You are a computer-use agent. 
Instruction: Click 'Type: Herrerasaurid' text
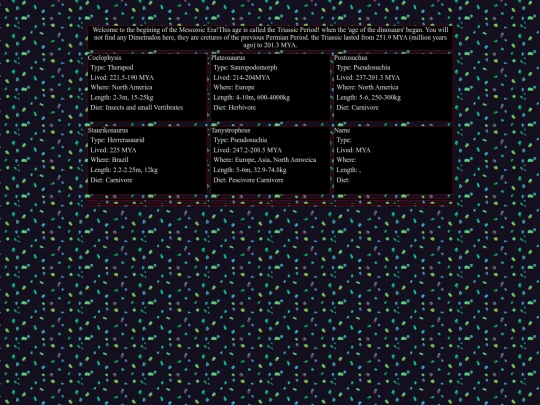tap(117, 140)
